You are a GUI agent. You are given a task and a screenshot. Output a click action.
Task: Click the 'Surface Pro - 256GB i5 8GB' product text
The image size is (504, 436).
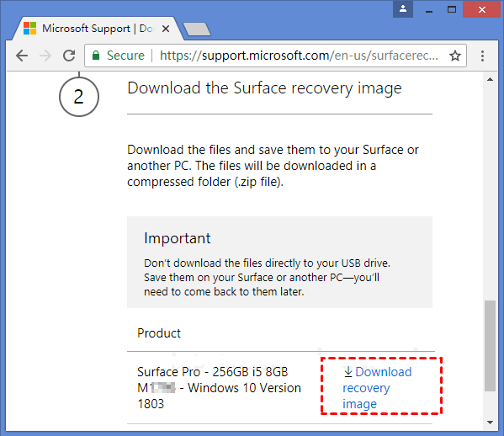tap(213, 372)
